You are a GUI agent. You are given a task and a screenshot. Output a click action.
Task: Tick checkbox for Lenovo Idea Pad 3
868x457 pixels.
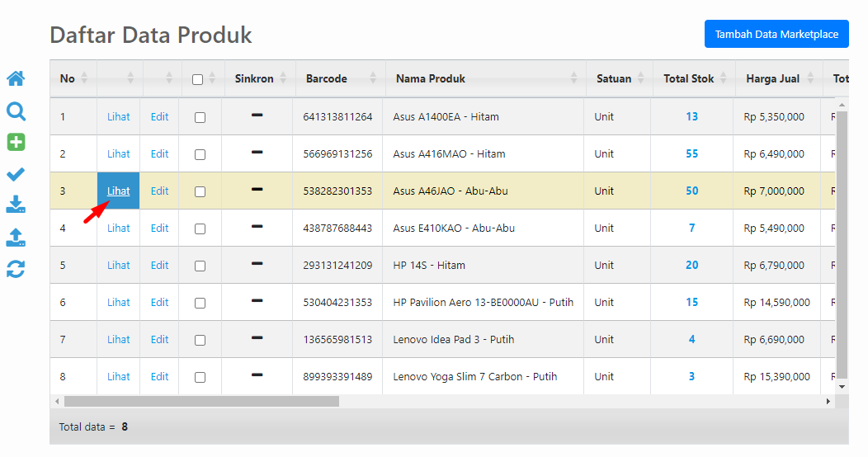pyautogui.click(x=200, y=340)
